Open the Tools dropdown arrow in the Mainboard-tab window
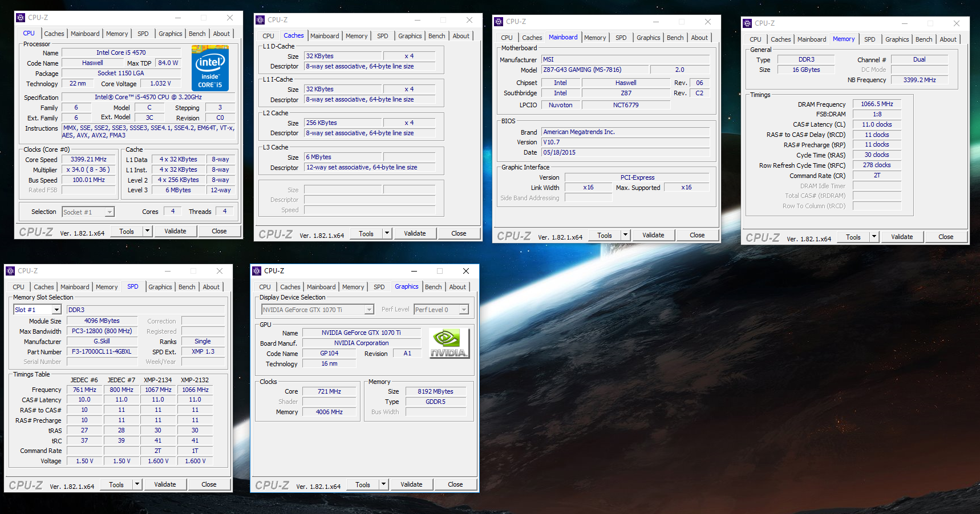Image resolution: width=980 pixels, height=514 pixels. pyautogui.click(x=625, y=235)
